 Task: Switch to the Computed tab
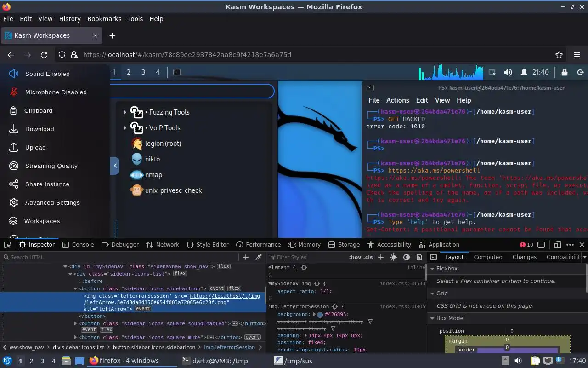tap(488, 257)
